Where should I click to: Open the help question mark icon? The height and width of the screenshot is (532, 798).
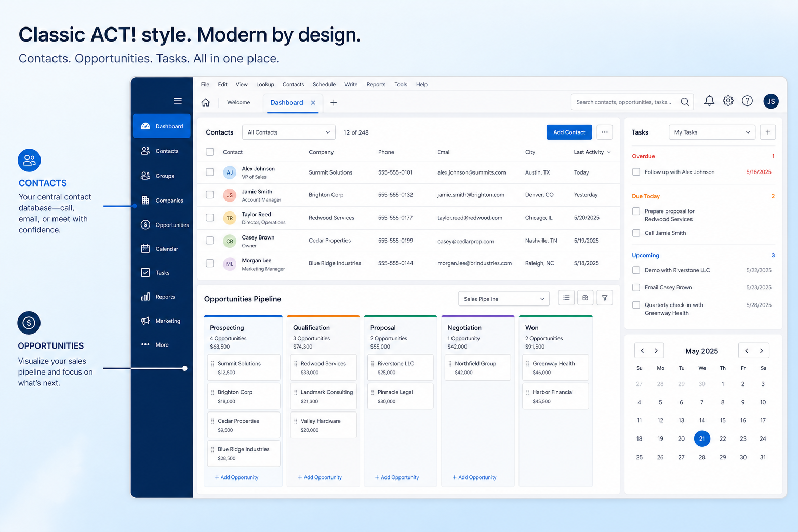coord(747,101)
